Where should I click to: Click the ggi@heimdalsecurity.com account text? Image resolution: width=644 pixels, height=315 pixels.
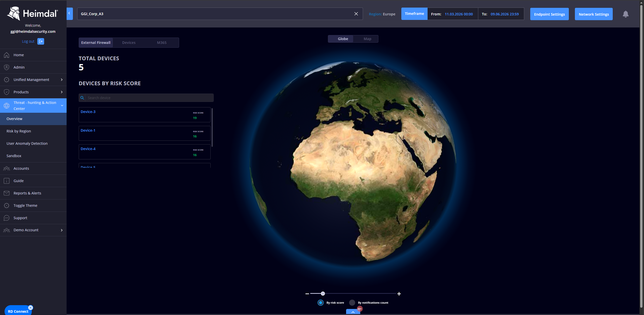[x=33, y=32]
